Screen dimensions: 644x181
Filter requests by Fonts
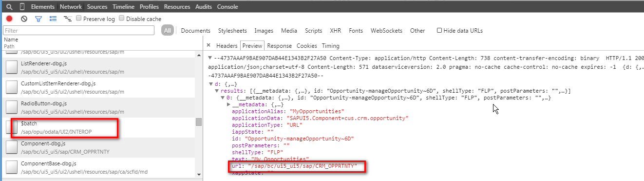(356, 31)
